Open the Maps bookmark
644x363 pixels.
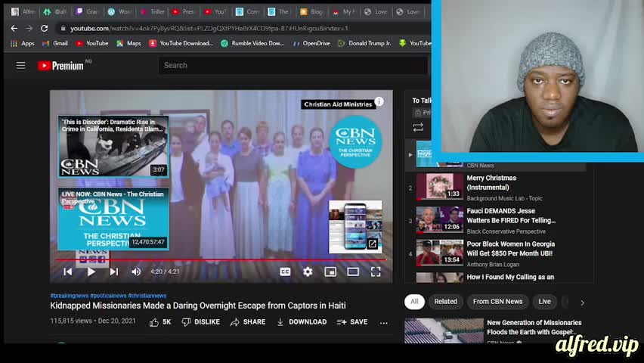[128, 43]
